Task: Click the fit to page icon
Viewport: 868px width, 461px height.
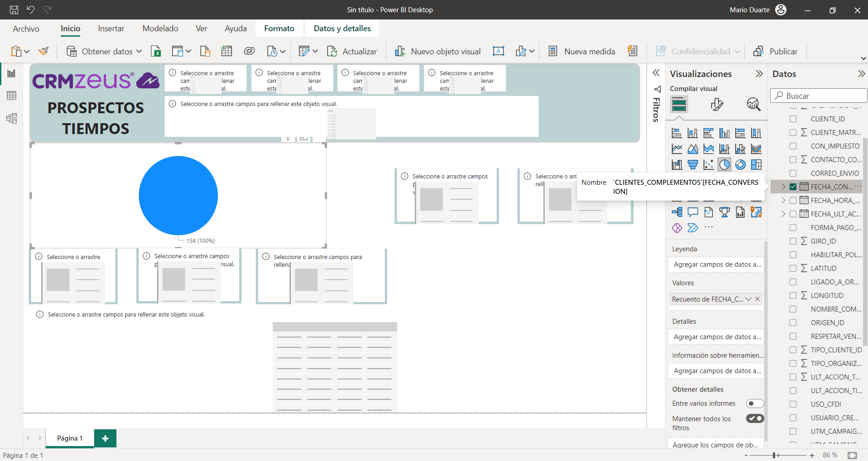Action: pyautogui.click(x=852, y=455)
